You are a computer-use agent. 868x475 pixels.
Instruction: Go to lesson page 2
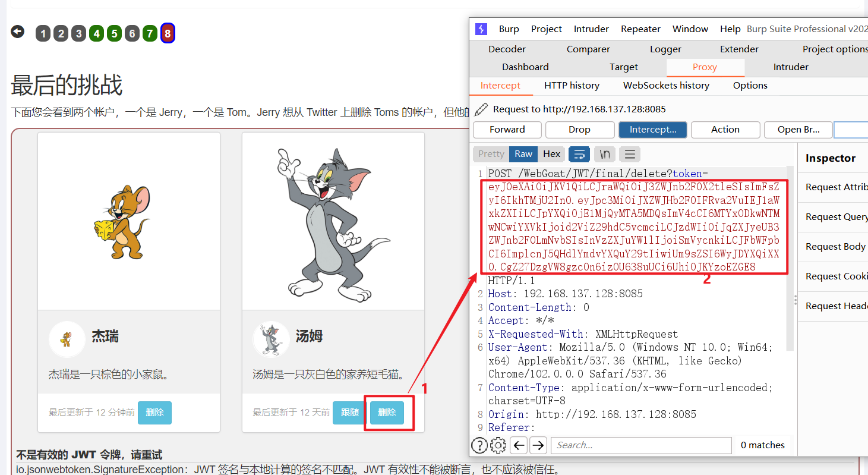[61, 34]
